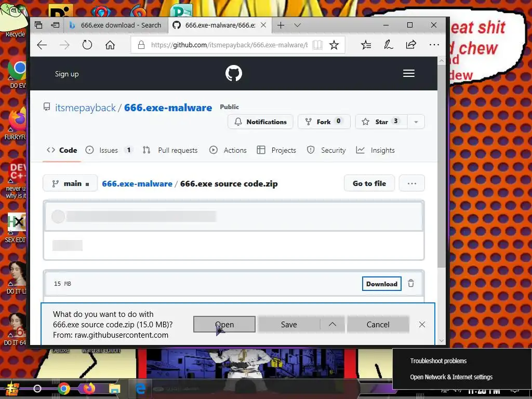Expand Save options arrow in download bar
Viewport: 532px width, 399px height.
(332, 324)
